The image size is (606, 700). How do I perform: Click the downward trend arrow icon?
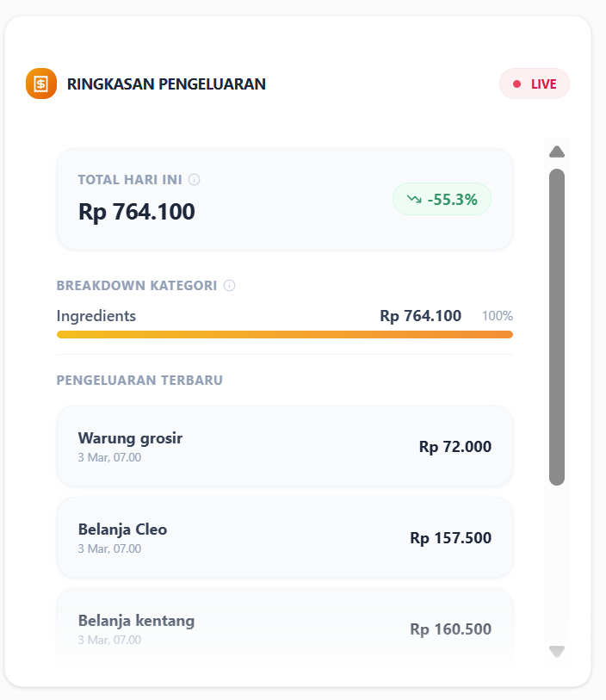point(414,199)
